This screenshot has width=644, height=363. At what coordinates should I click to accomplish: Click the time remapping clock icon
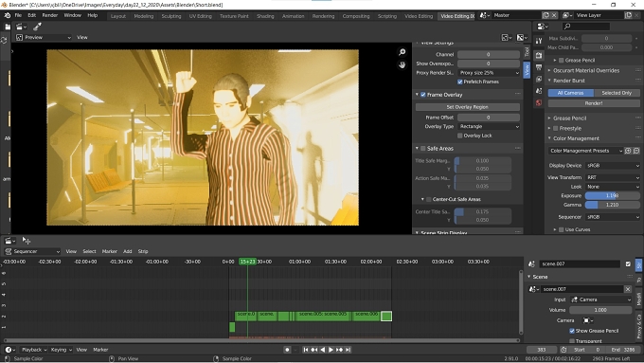point(563,350)
